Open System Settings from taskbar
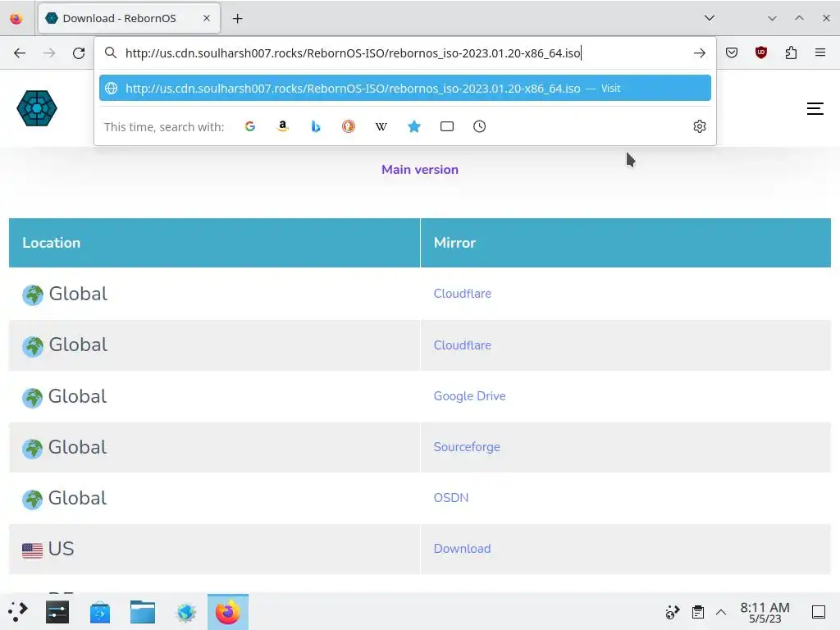Viewport: 840px width, 630px height. (57, 612)
